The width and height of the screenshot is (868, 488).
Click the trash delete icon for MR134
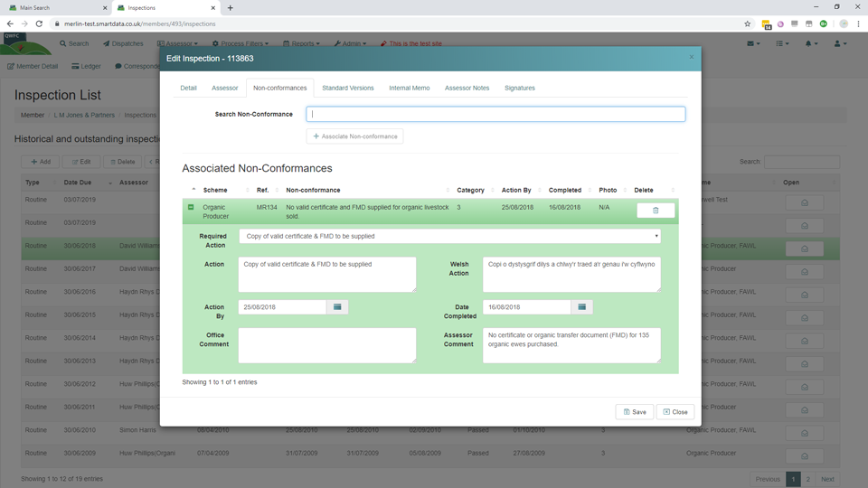[656, 211]
